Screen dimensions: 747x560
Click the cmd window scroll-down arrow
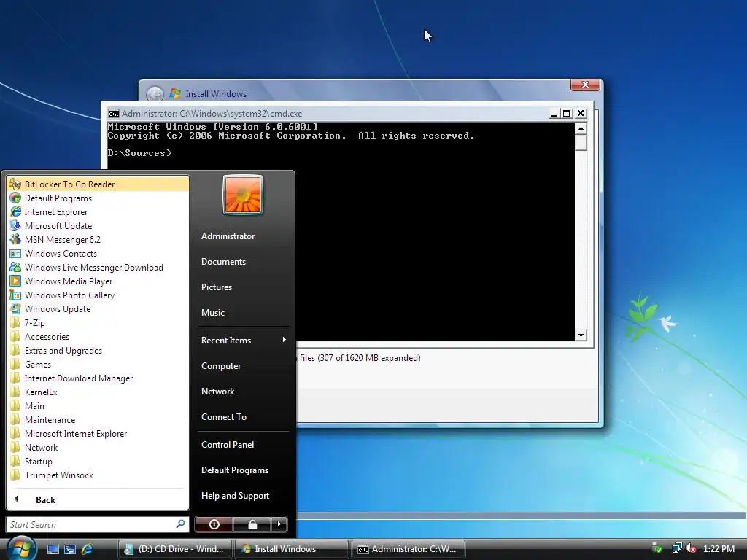pos(581,335)
